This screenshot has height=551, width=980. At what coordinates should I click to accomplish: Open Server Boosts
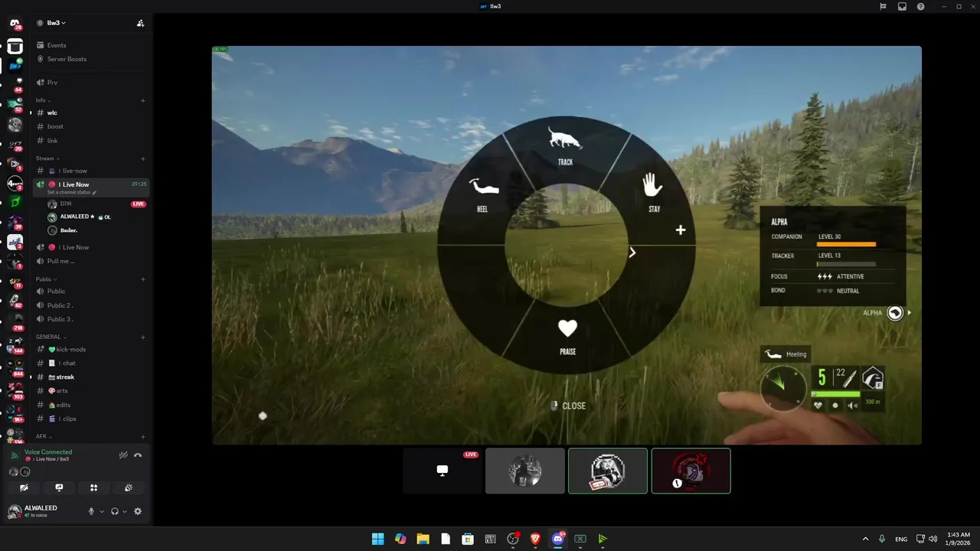click(67, 59)
